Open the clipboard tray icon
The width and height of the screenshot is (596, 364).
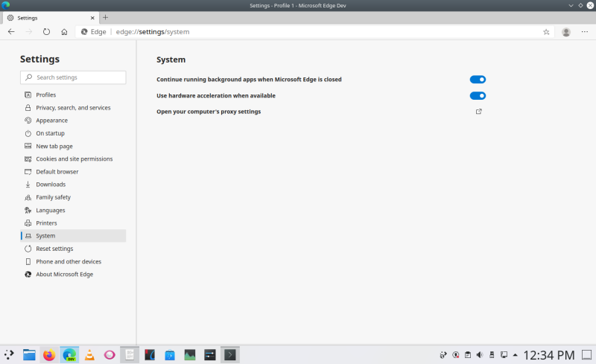pos(468,355)
